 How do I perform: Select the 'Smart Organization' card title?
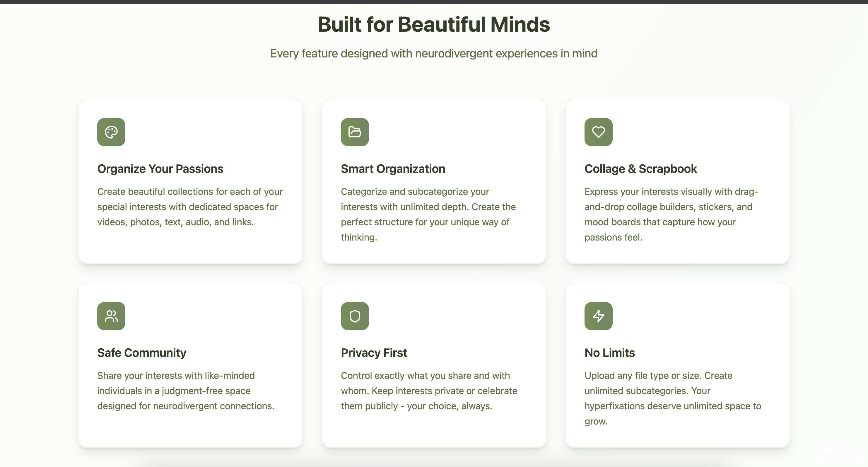click(392, 168)
